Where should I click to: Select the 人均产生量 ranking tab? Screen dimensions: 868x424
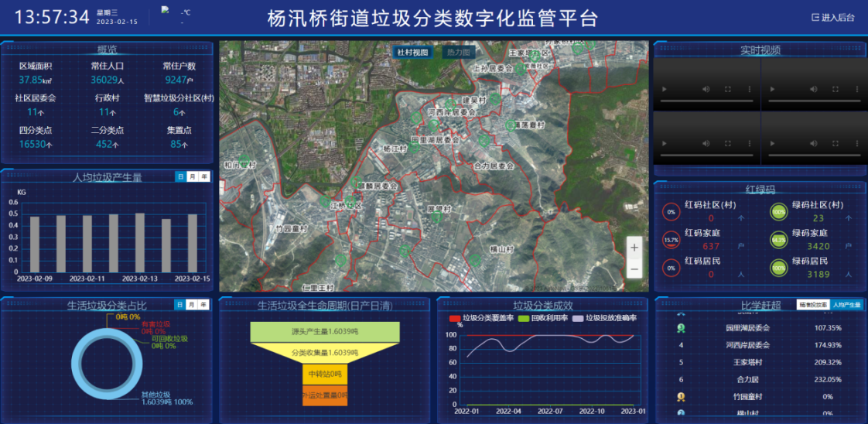(846, 305)
